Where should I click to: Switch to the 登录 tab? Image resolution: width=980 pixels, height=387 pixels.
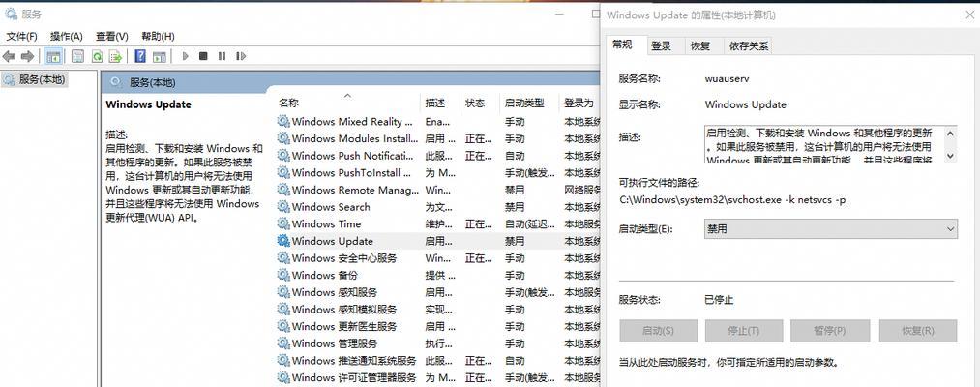[x=662, y=45]
